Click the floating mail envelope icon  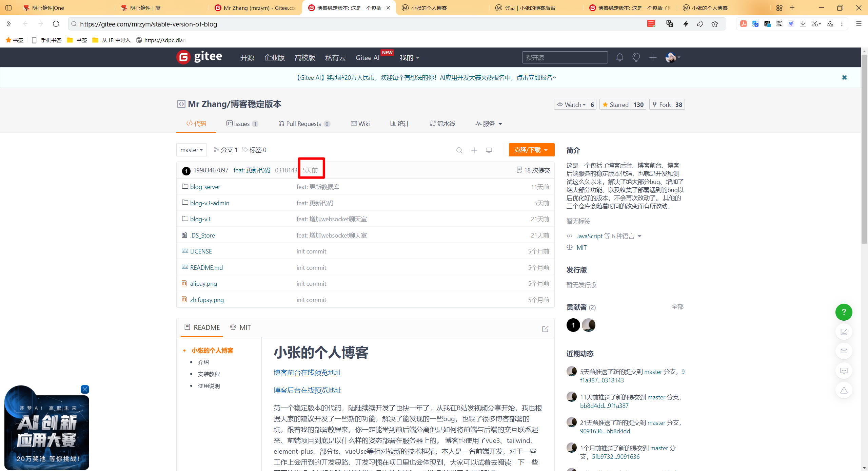tap(844, 351)
